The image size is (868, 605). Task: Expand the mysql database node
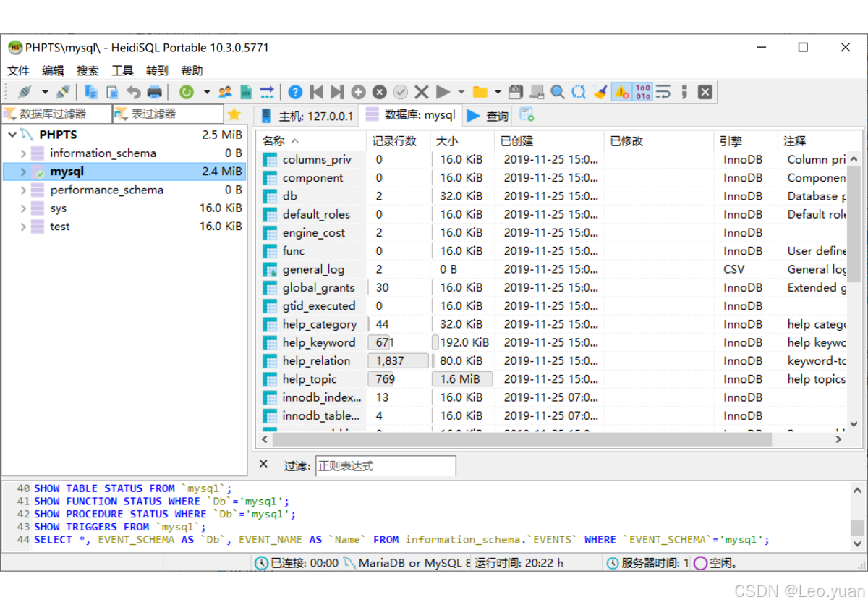(23, 172)
